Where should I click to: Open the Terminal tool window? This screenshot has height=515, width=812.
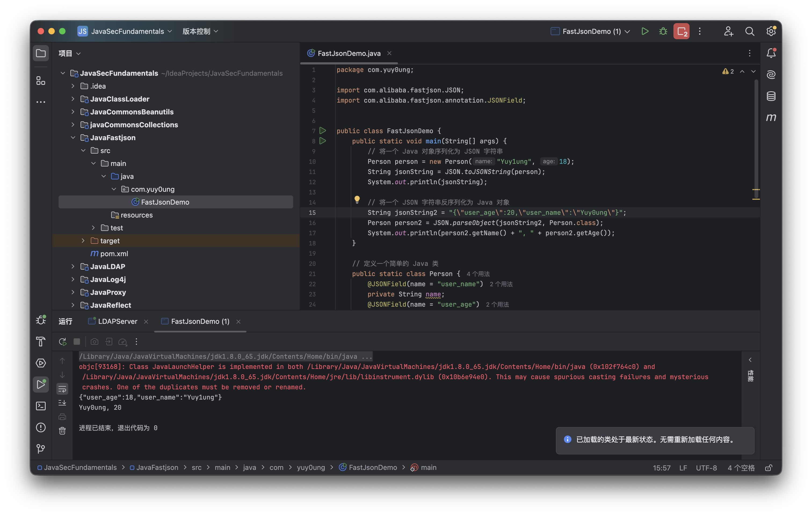(x=41, y=406)
